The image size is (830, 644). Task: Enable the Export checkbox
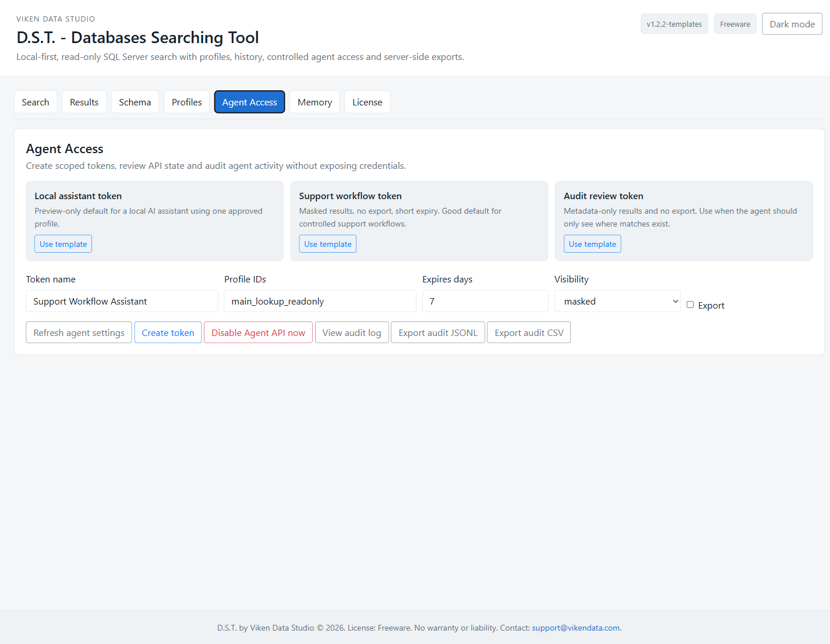coord(690,305)
